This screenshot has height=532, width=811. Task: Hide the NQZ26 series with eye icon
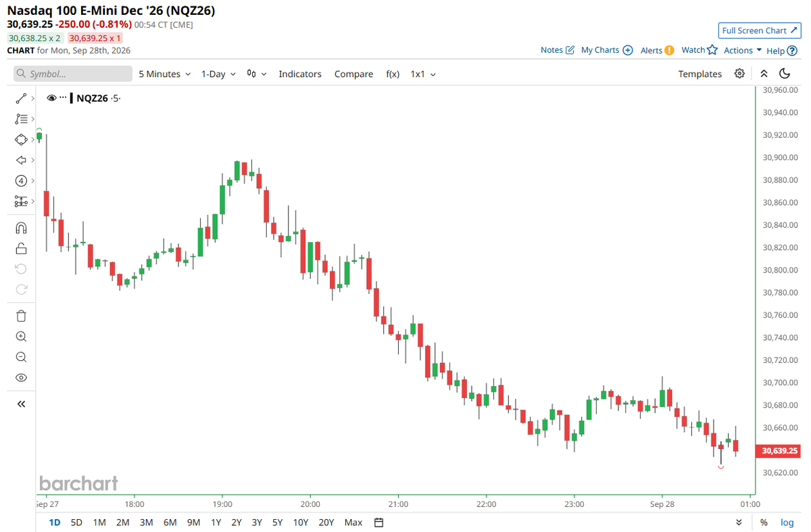(x=52, y=98)
